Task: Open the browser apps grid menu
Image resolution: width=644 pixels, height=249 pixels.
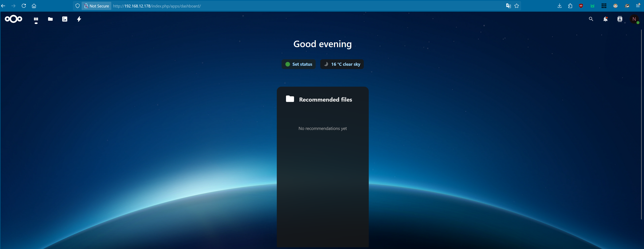Action: tap(604, 6)
